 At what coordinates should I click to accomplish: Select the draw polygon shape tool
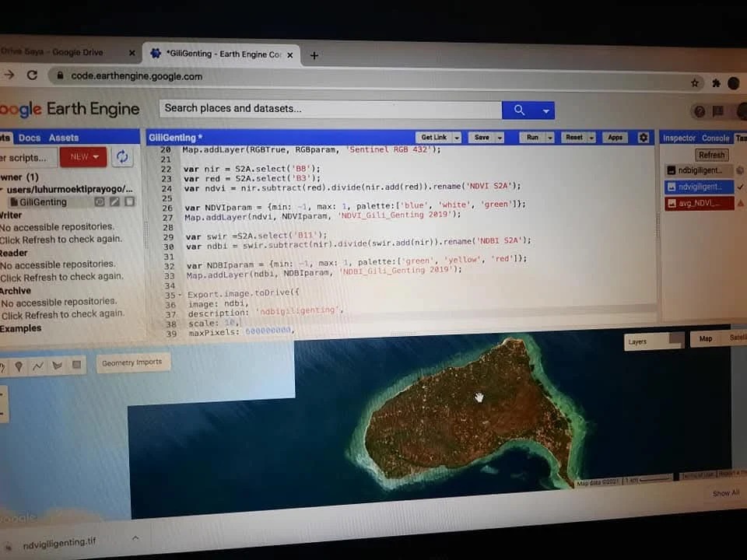click(x=57, y=366)
